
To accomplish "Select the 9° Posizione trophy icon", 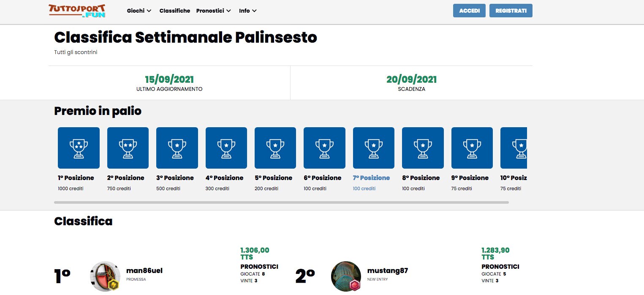I will click(x=472, y=148).
